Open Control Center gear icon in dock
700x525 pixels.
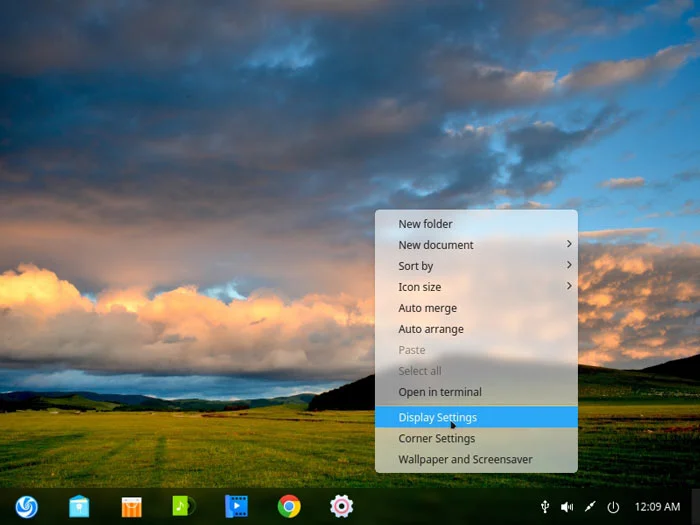[342, 507]
